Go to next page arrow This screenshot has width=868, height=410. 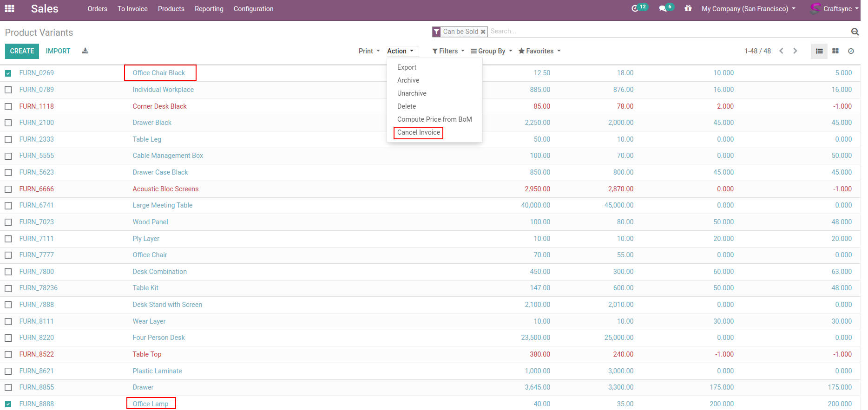(795, 51)
